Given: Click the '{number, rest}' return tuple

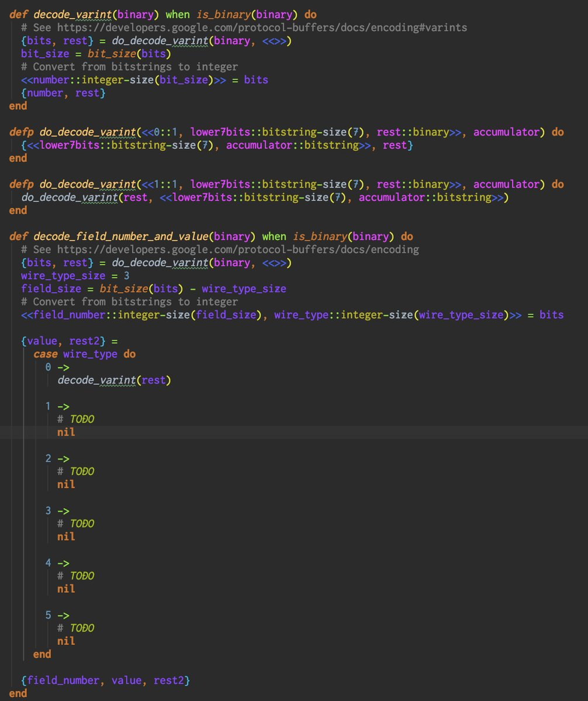Looking at the screenshot, I should click(63, 92).
